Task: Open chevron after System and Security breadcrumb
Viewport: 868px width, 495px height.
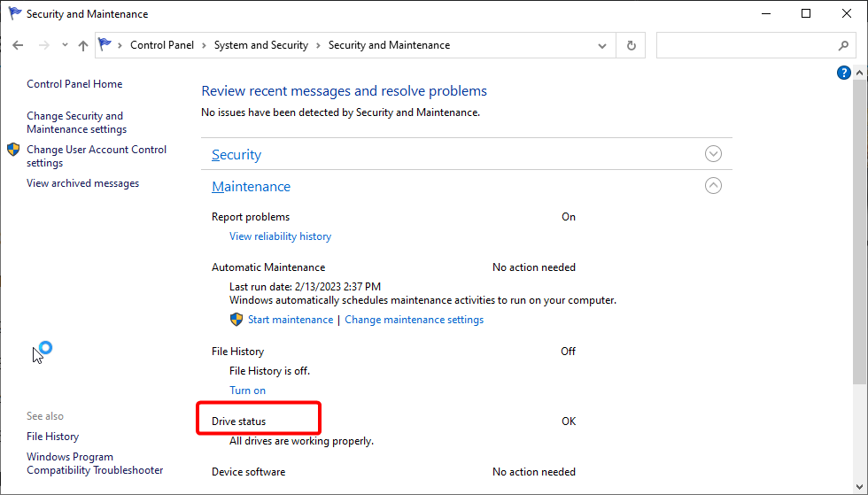Action: [318, 45]
